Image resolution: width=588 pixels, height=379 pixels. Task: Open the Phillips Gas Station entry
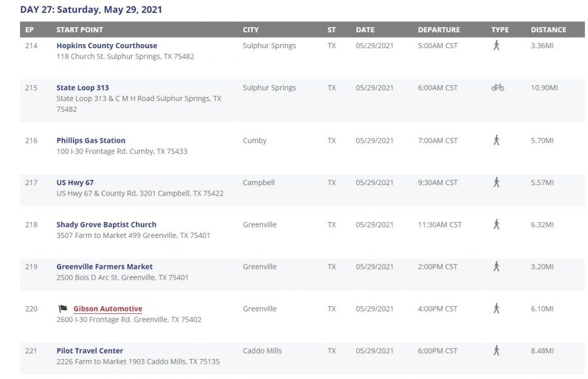[91, 140]
